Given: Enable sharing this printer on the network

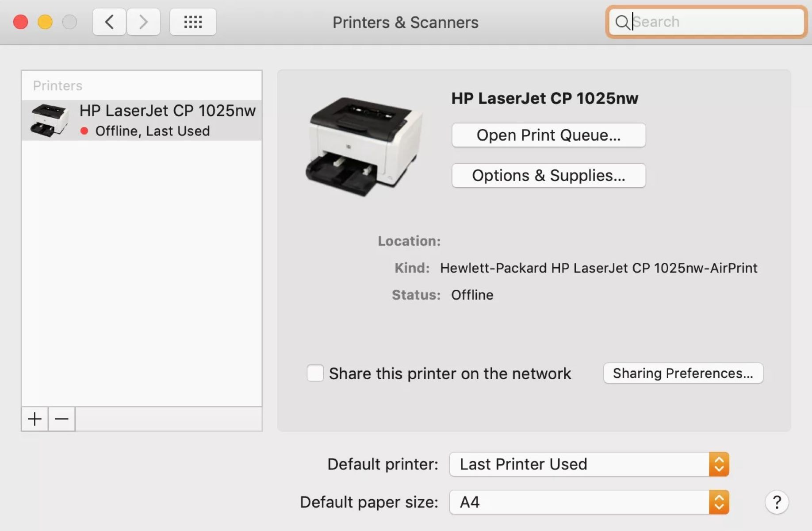Looking at the screenshot, I should click(315, 373).
